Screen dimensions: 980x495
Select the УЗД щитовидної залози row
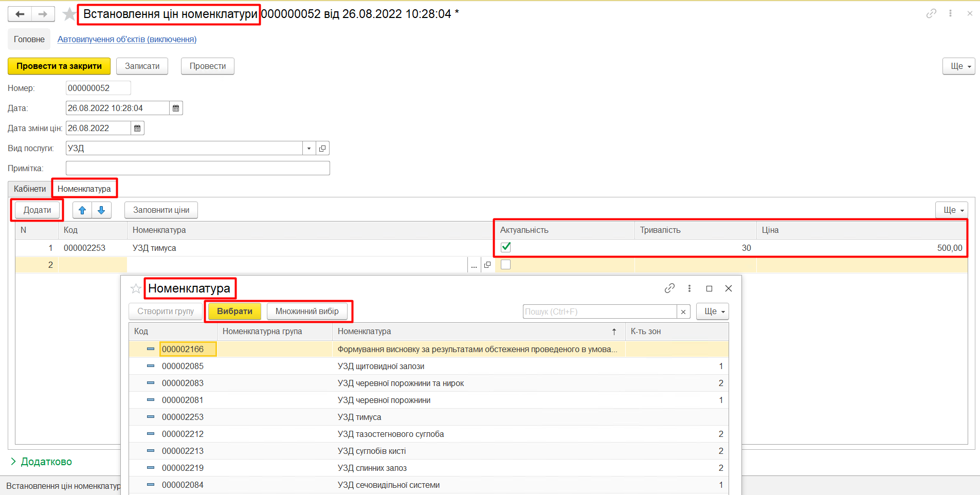380,366
